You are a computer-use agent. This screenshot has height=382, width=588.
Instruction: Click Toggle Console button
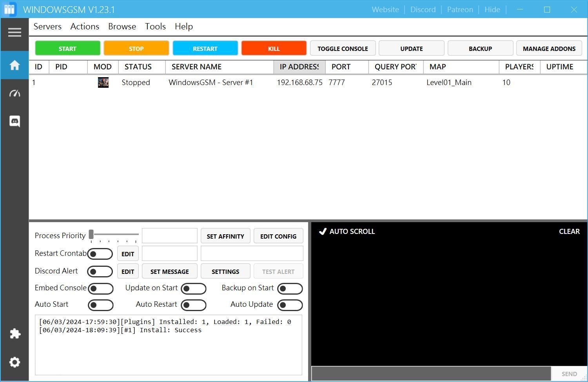click(x=343, y=48)
